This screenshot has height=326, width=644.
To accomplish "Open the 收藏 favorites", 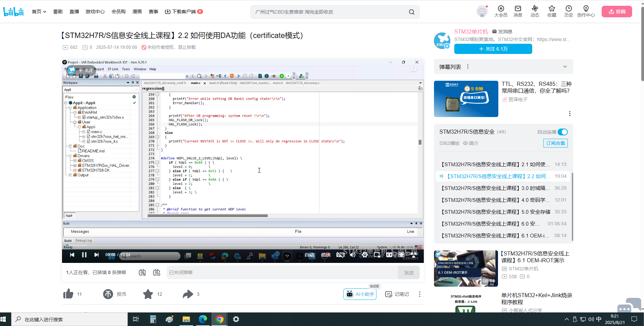I will 552,12.
